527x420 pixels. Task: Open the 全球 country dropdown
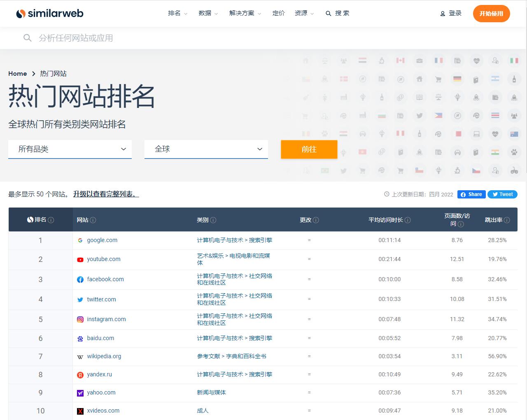[206, 149]
